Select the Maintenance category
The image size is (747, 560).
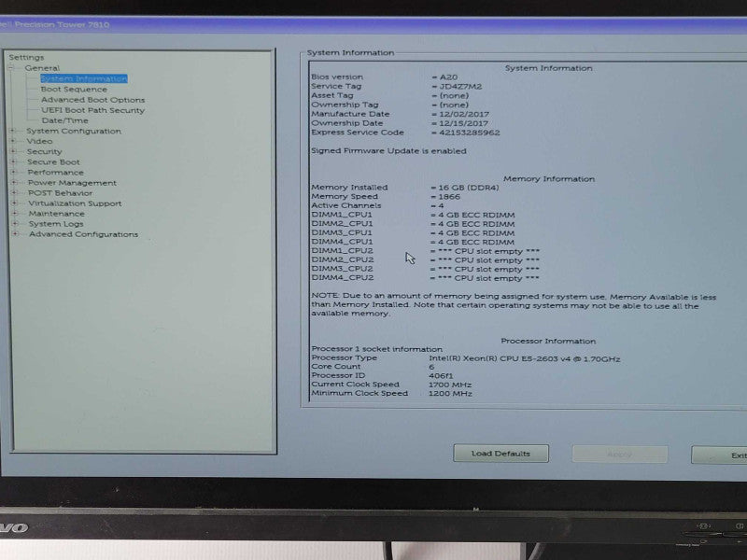pos(56,214)
